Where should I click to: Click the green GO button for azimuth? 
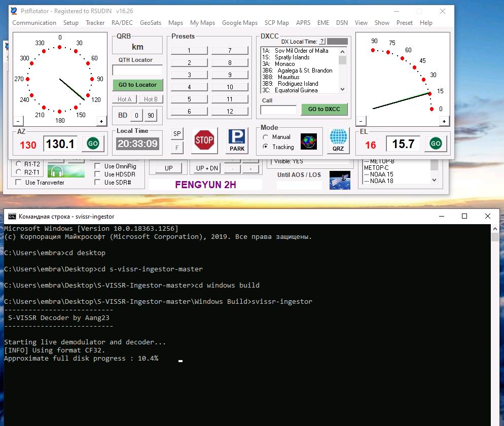coord(93,144)
